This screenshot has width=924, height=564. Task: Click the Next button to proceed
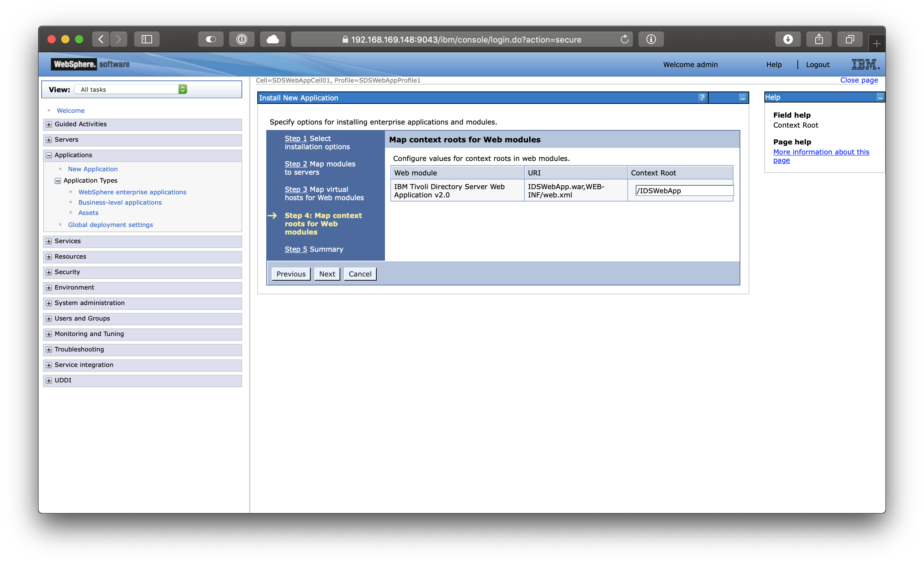tap(327, 274)
